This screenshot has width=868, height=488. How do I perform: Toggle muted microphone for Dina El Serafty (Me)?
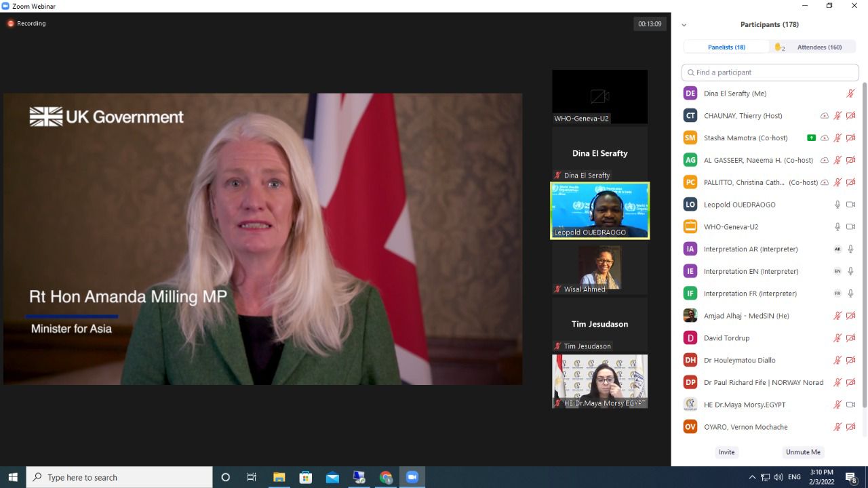(x=850, y=94)
